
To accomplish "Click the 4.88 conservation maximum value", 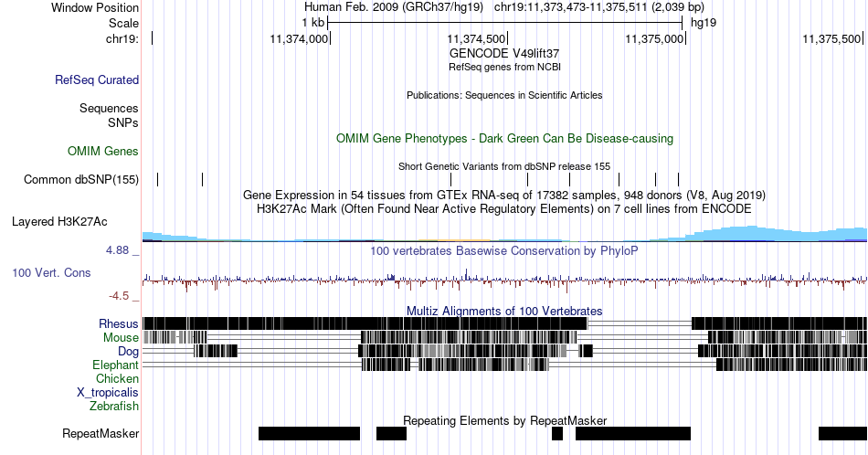I will (x=117, y=250).
